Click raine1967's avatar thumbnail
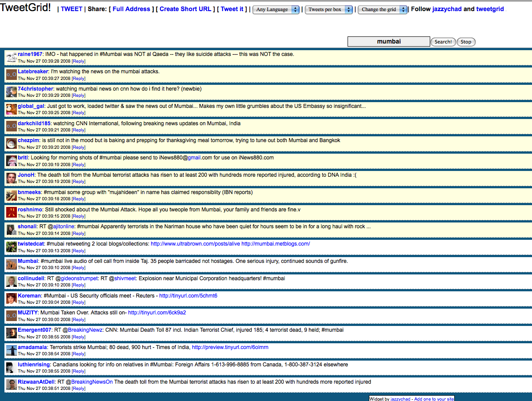 pos(12,57)
